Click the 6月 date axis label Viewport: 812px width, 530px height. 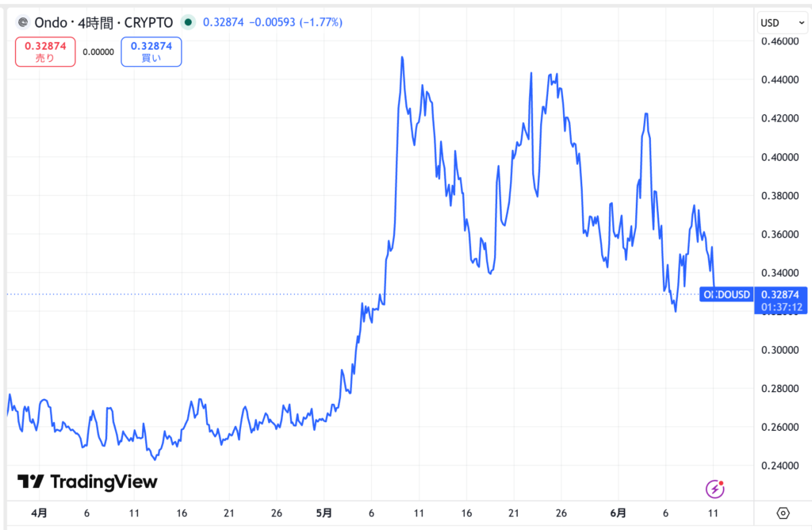618,513
